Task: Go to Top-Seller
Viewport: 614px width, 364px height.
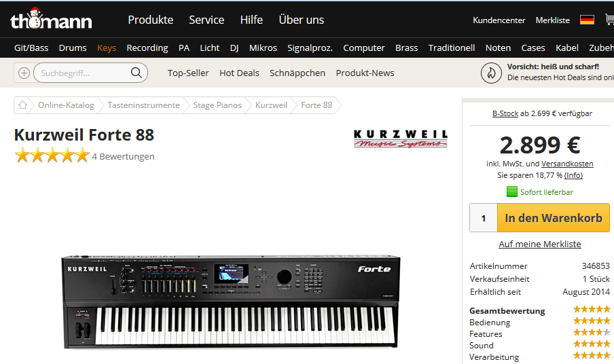Action: click(x=188, y=73)
